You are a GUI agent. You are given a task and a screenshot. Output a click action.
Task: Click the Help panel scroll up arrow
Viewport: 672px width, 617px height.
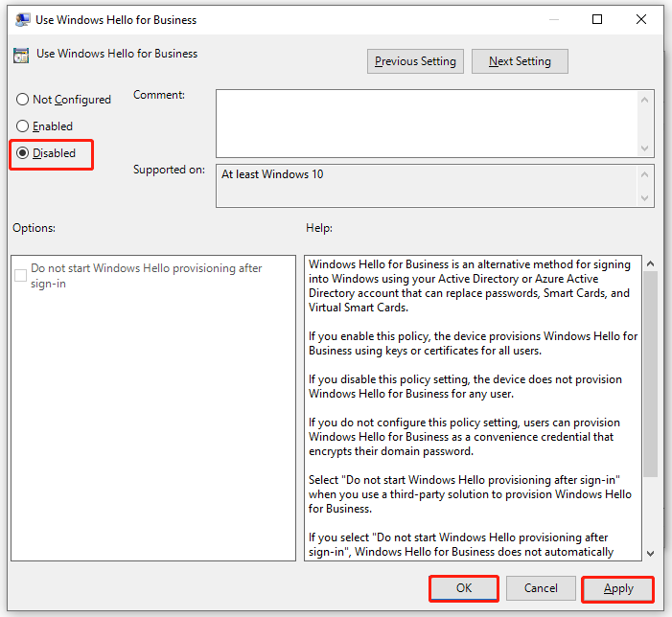click(x=650, y=263)
